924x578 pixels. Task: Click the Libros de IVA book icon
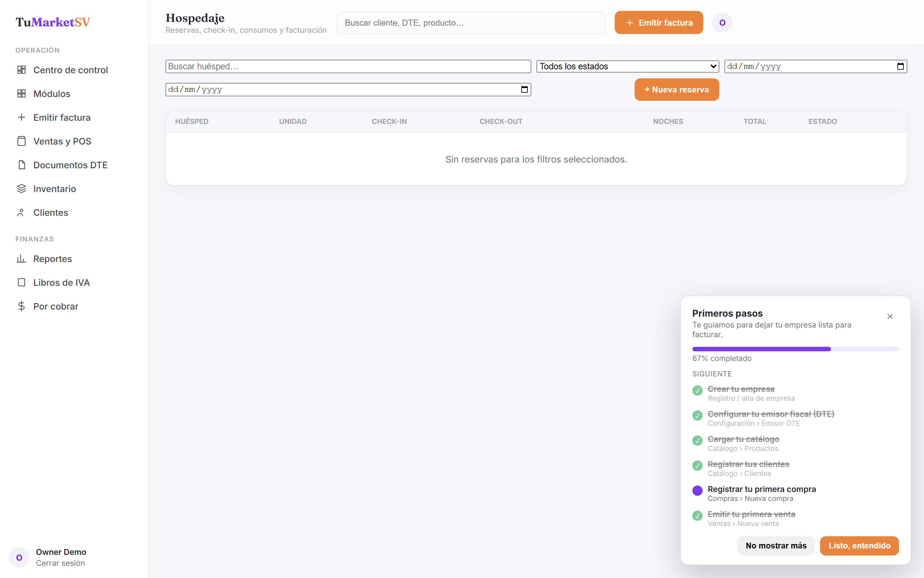coord(21,283)
